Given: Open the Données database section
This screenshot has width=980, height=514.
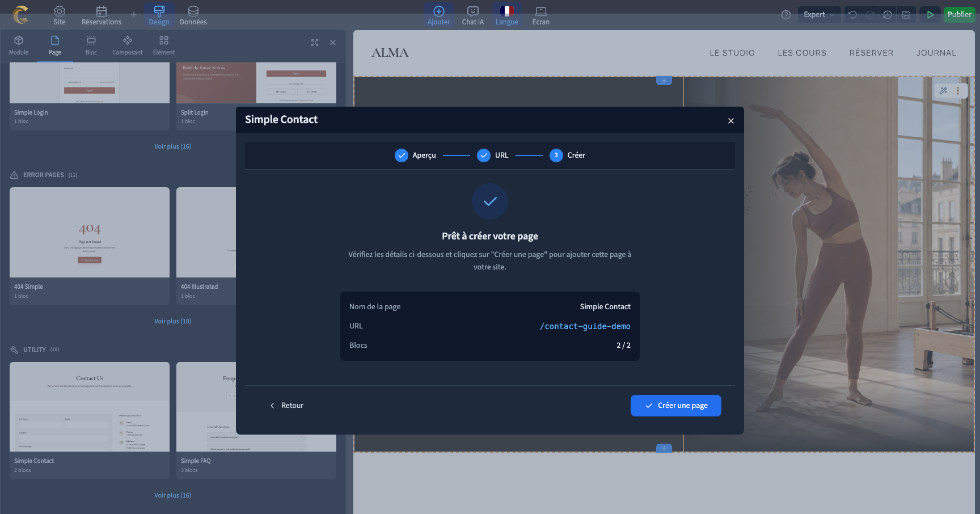Looking at the screenshot, I should [x=193, y=15].
